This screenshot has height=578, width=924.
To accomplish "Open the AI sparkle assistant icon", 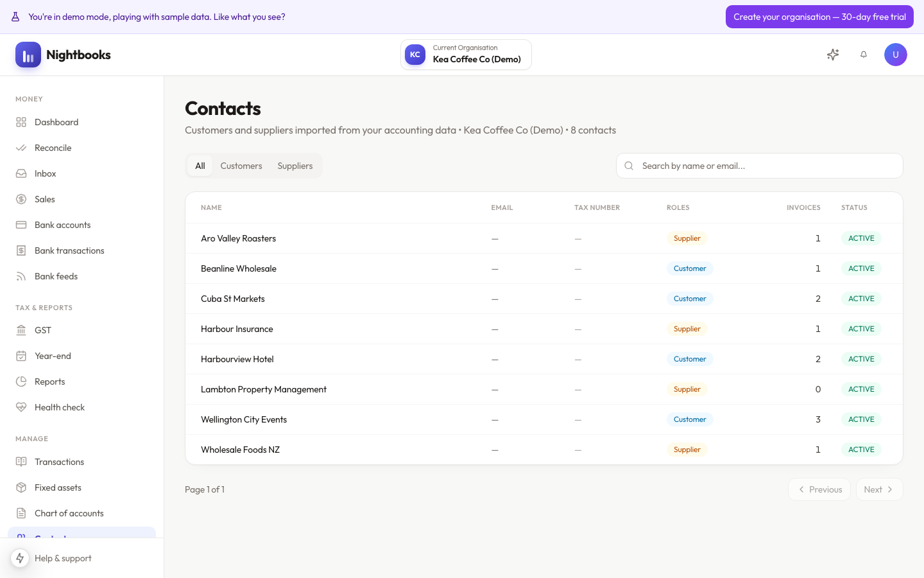I will (833, 55).
